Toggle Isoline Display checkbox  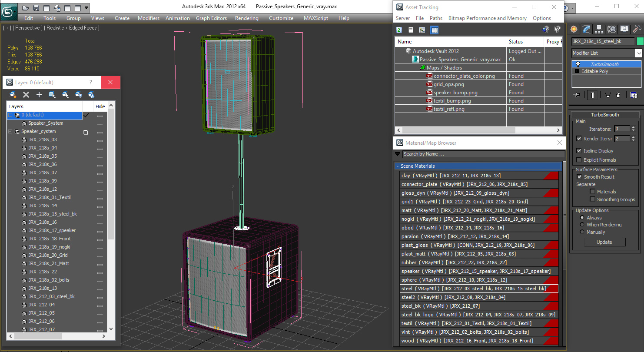[x=579, y=151]
